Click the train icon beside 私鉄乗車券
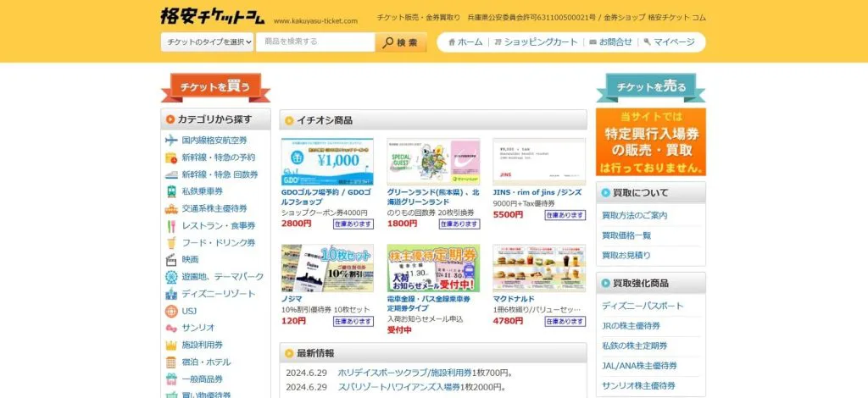This screenshot has width=868, height=398. 171,191
